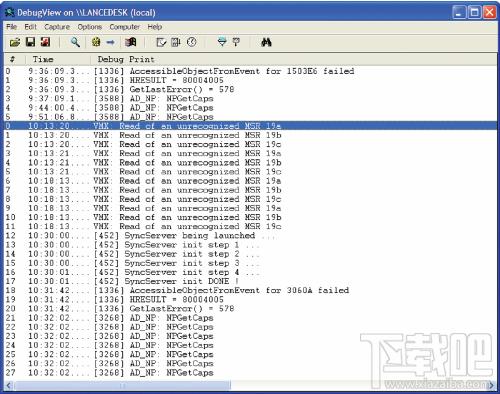Select row 'AccessibleObjectFromEvent for 1503E6 failed'
This screenshot has height=394, width=500.
pyautogui.click(x=250, y=71)
